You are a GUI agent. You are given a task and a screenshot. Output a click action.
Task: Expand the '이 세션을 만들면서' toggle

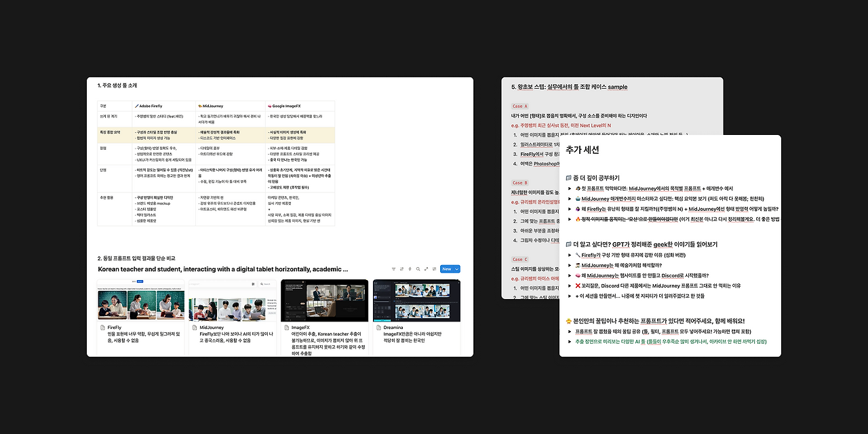point(569,296)
